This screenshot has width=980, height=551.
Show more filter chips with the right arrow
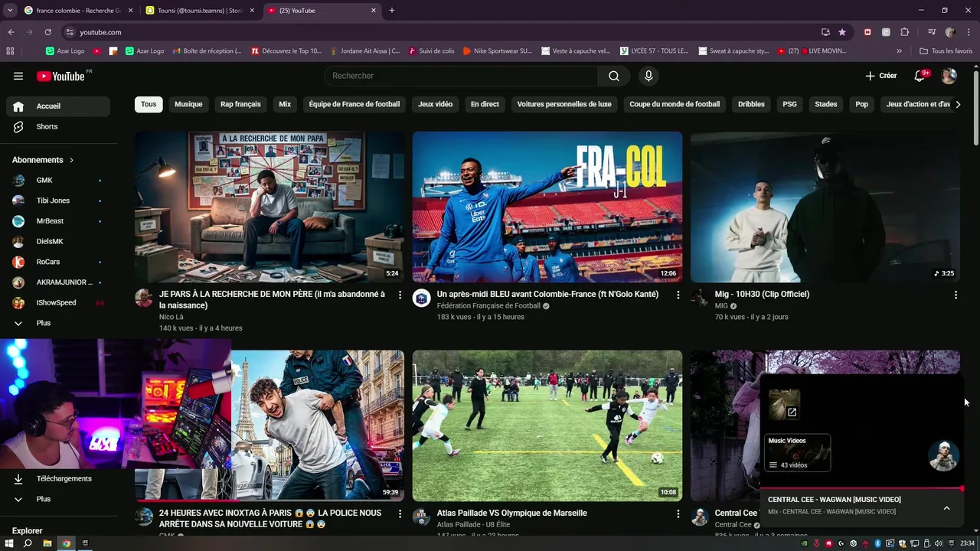[957, 104]
